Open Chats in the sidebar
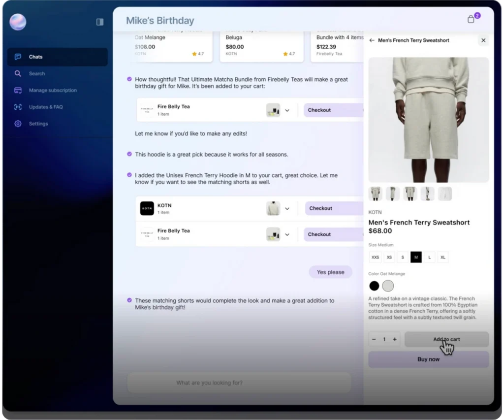504x420 pixels. (x=58, y=57)
